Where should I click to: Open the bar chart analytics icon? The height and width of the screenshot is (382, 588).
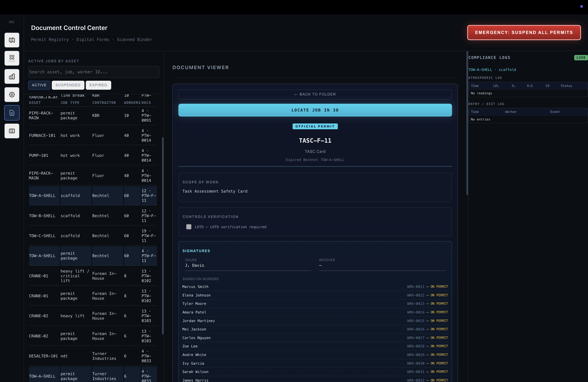(x=12, y=77)
